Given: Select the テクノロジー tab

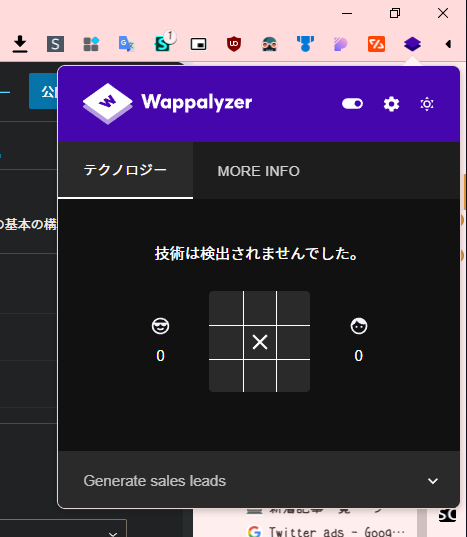Looking at the screenshot, I should 125,170.
